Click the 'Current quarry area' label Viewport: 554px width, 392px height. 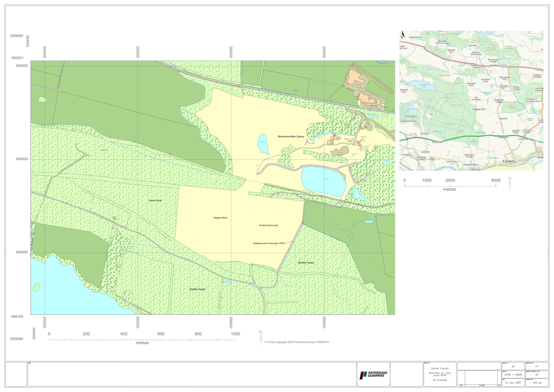coord(268,225)
